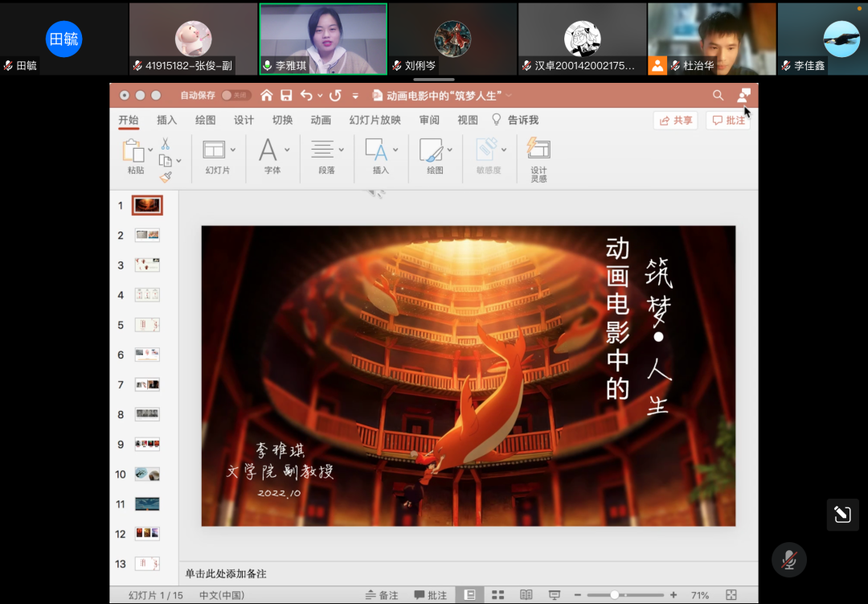
Task: Click the Share (共享) button
Action: (x=675, y=120)
